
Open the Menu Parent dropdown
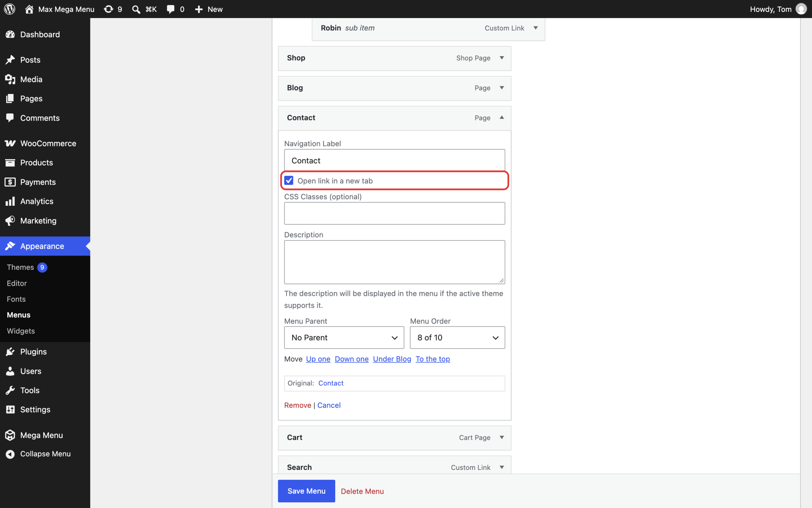coord(344,338)
